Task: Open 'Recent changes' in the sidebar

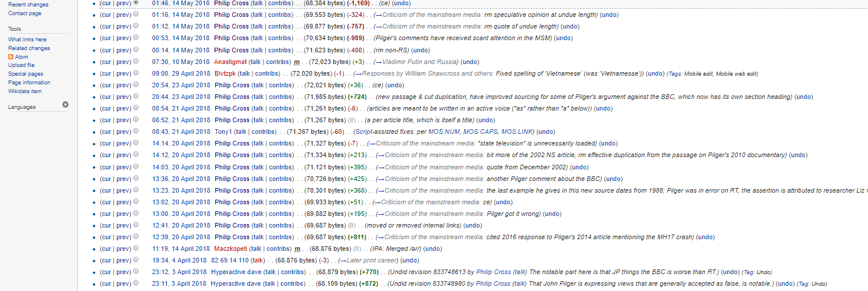Action: point(28,5)
